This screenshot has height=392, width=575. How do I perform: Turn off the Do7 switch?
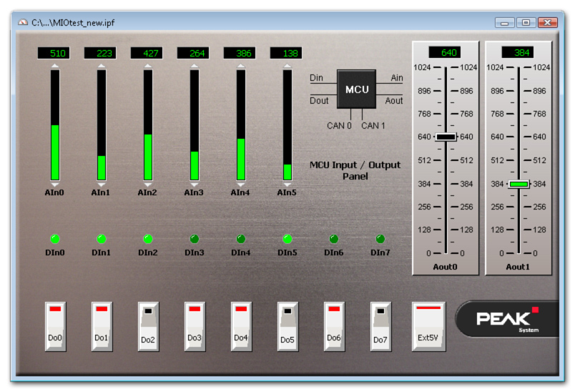pos(380,326)
